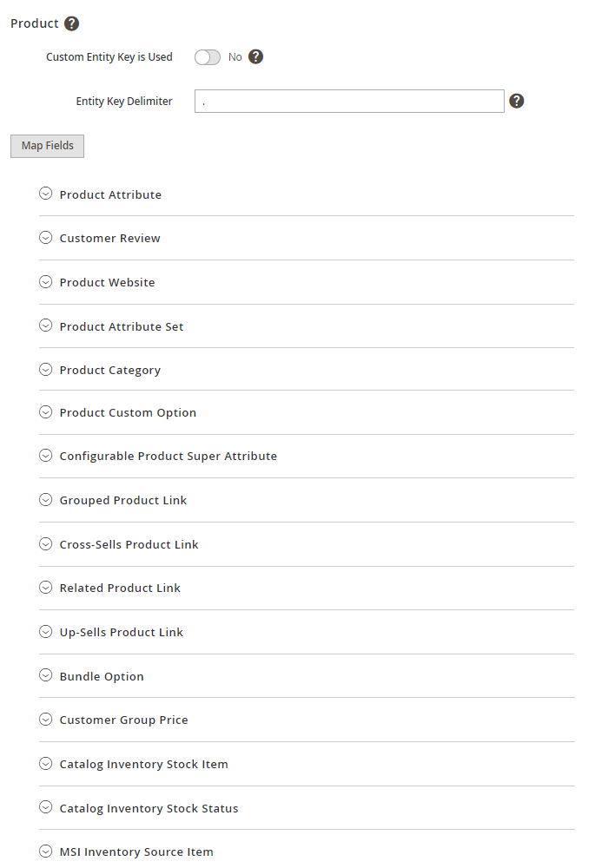Click help icon next to Entity Key Delimiter field
Screen dimensions: 595x868
(x=516, y=102)
